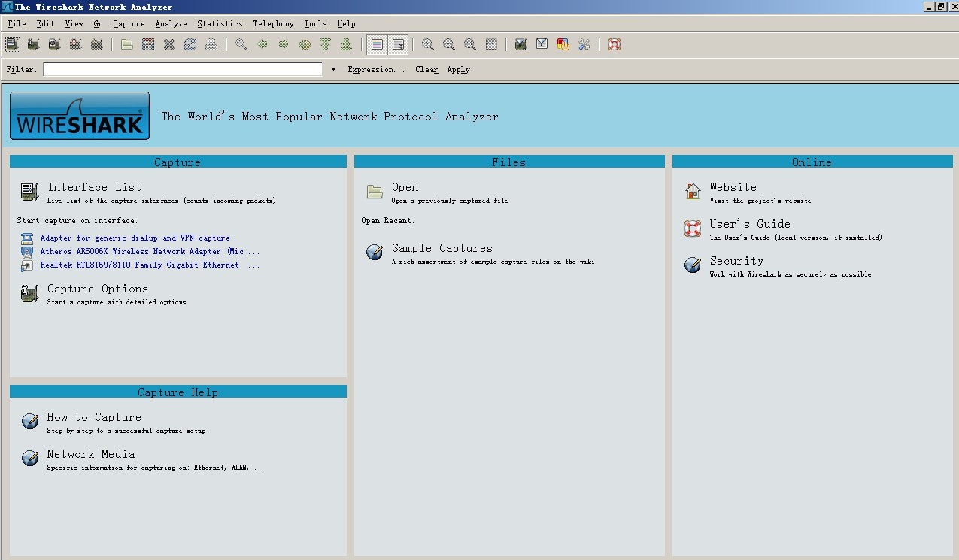Viewport: 959px width, 560px height.
Task: Clear the display filter
Action: click(426, 70)
